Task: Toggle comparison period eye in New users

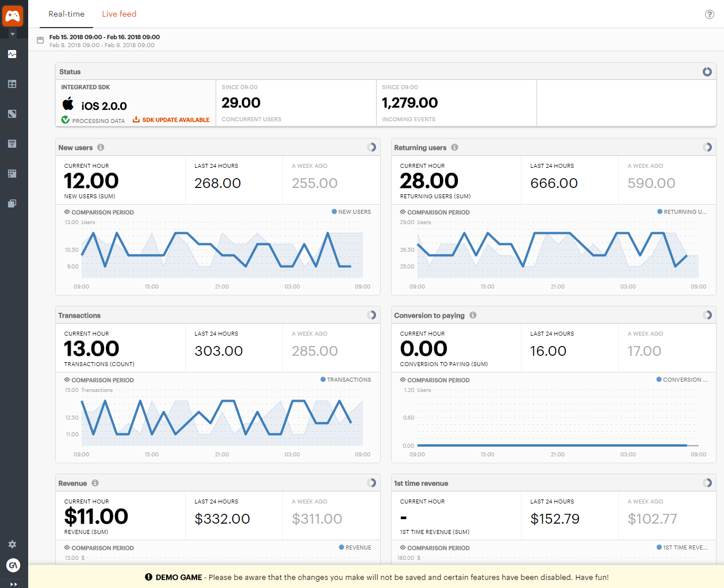Action: click(67, 212)
